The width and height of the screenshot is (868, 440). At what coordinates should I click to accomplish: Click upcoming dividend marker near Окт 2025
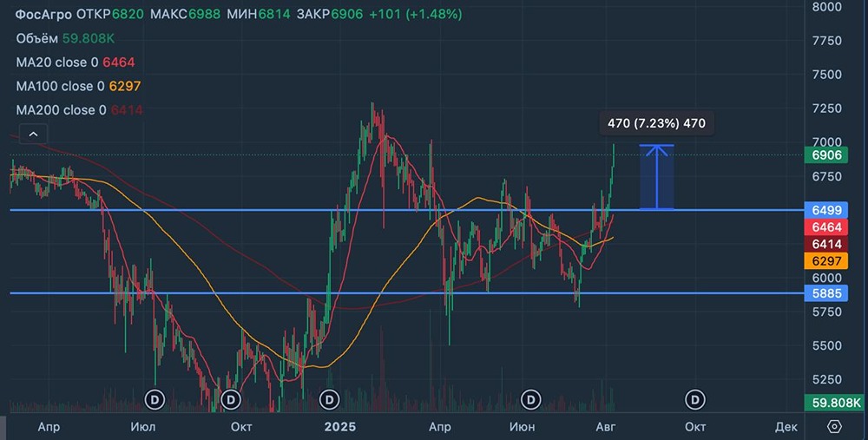click(695, 399)
